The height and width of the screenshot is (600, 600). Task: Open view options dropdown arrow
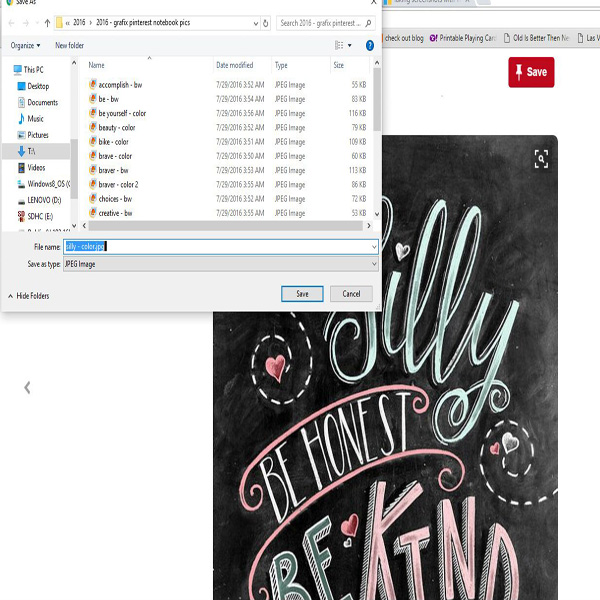349,46
